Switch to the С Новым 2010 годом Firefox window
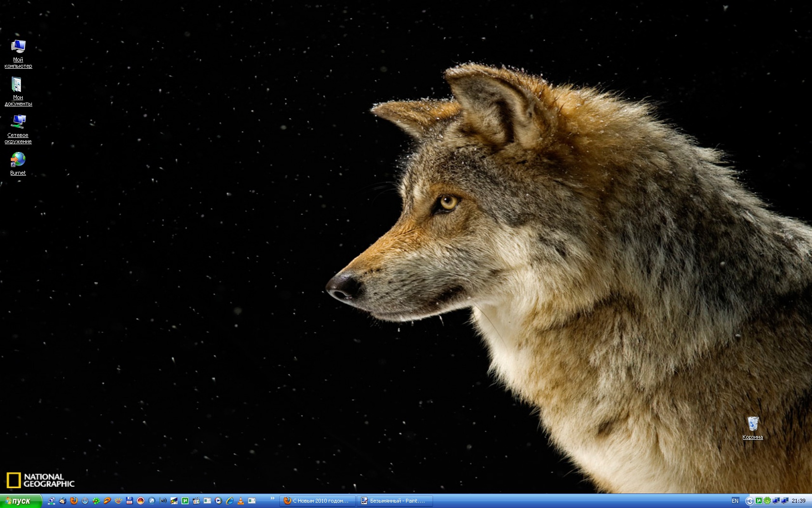This screenshot has height=508, width=812. point(318,501)
